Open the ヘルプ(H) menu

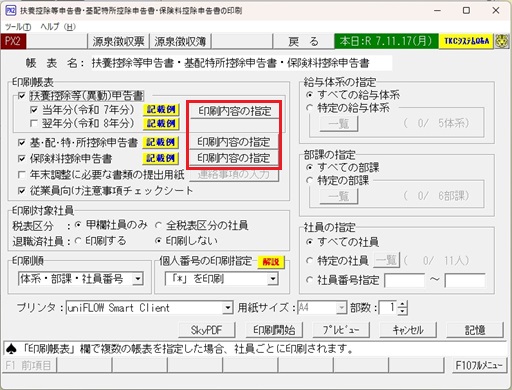[58, 27]
